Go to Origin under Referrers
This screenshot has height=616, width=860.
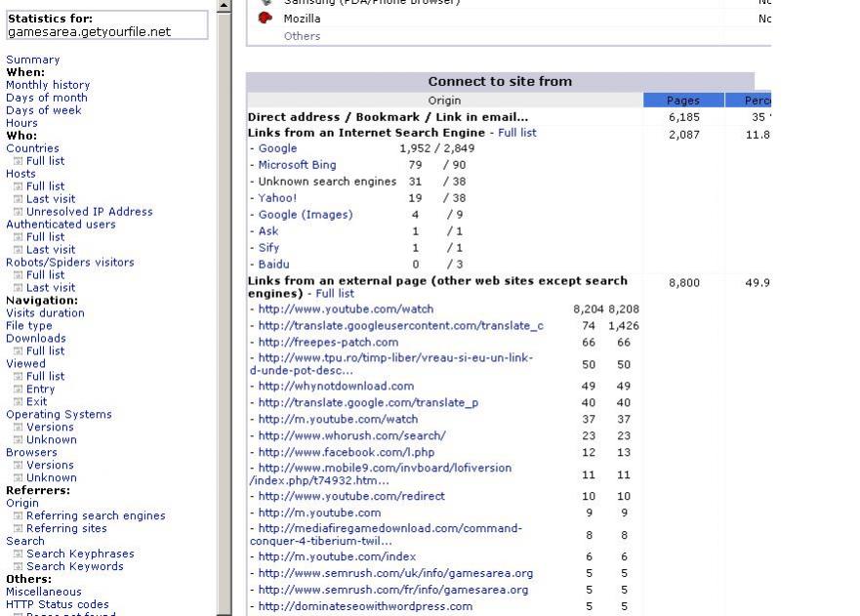22,503
